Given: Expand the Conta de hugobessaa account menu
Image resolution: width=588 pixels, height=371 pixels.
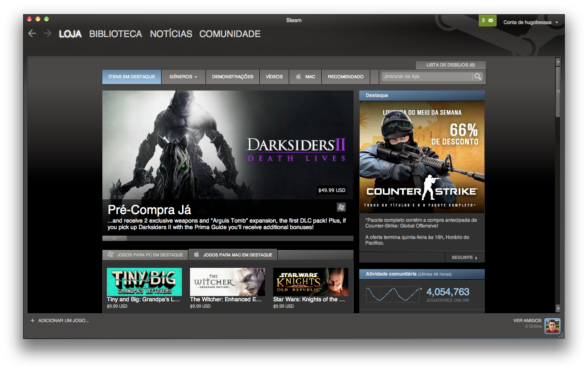Looking at the screenshot, I should tap(531, 22).
